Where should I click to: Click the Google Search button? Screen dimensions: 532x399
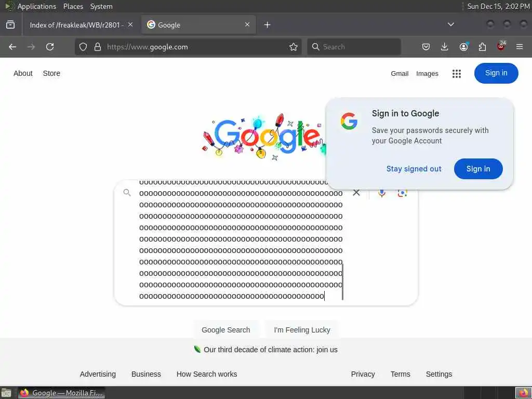(225, 330)
